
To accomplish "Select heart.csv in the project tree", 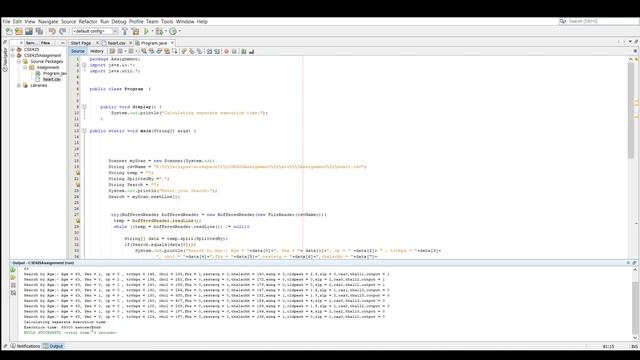I will (48, 80).
